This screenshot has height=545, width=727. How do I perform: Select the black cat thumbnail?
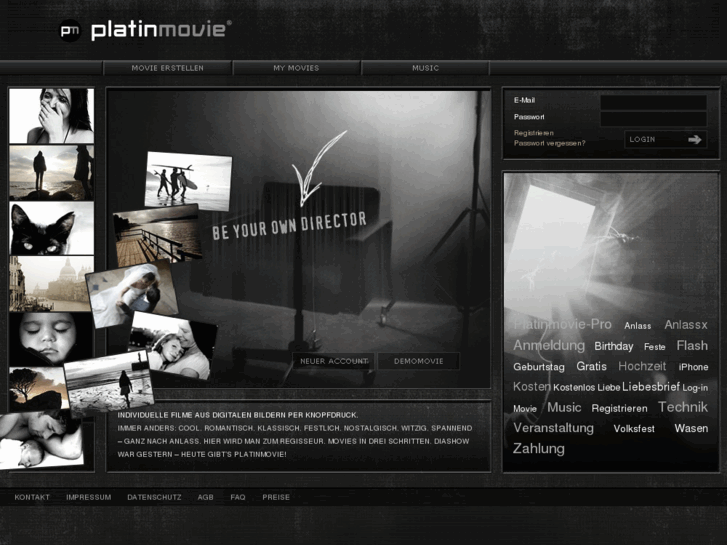[x=51, y=228]
